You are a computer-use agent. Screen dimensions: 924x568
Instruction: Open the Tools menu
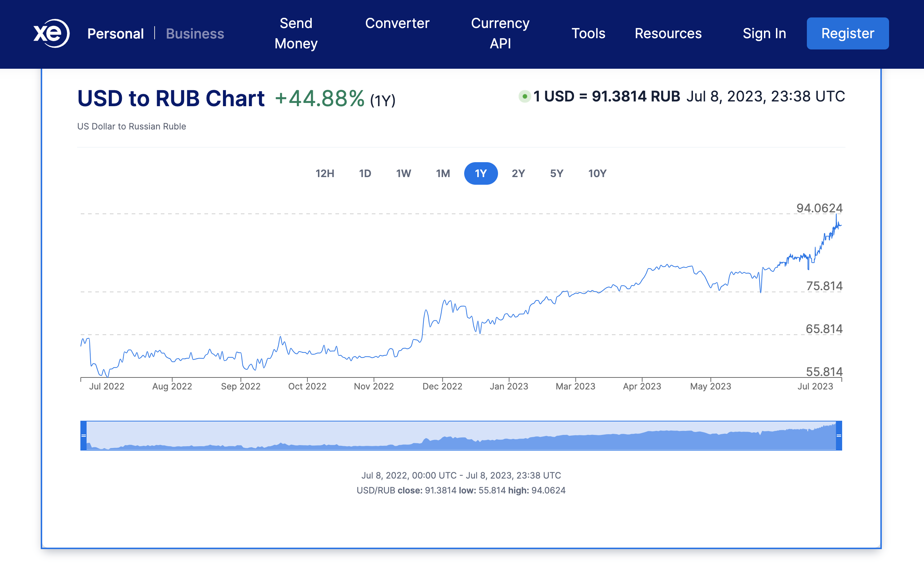click(589, 33)
